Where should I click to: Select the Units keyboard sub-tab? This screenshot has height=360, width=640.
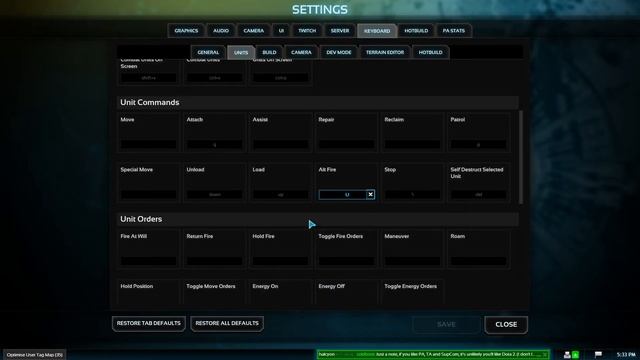tap(241, 52)
